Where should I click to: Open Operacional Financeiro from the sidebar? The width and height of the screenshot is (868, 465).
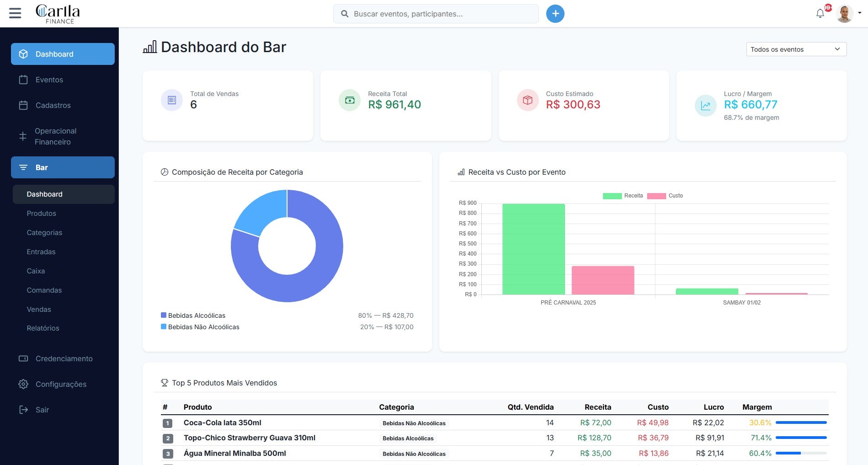pos(55,136)
